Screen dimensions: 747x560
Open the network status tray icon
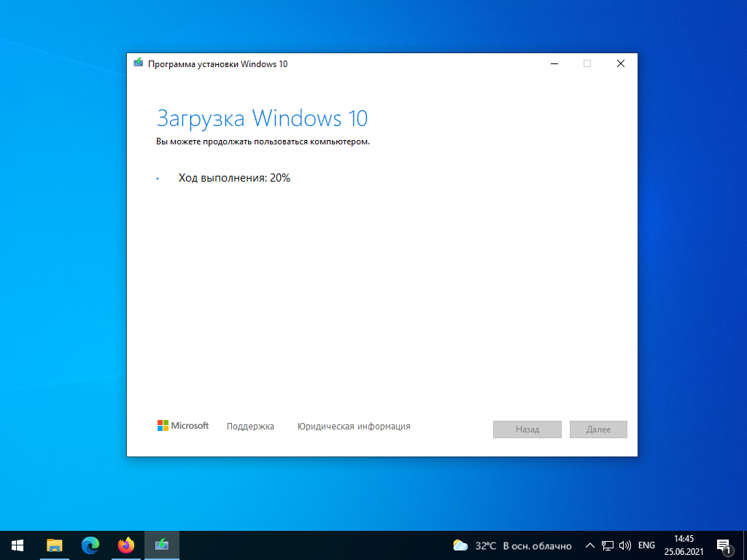click(608, 545)
